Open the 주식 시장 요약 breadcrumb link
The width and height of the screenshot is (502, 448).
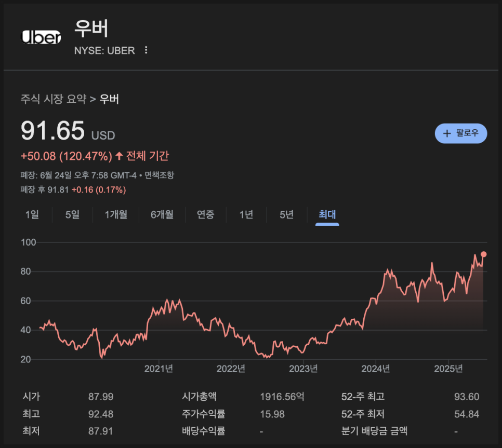click(54, 99)
